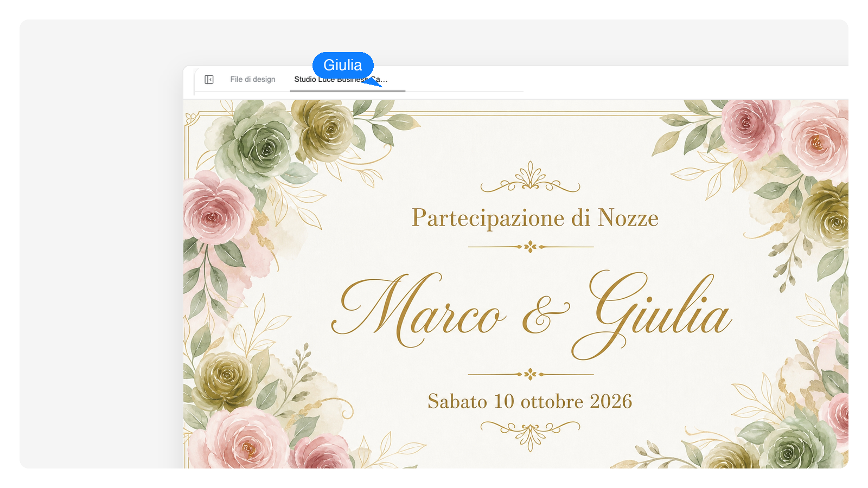
Task: Click the Partecipazione di Nozze heading
Action: tap(535, 218)
